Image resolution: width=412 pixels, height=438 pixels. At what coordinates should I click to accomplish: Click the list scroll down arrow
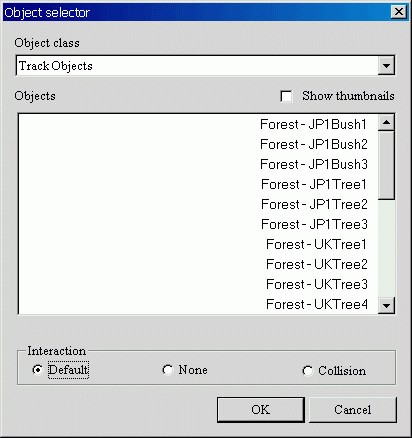[x=386, y=305]
